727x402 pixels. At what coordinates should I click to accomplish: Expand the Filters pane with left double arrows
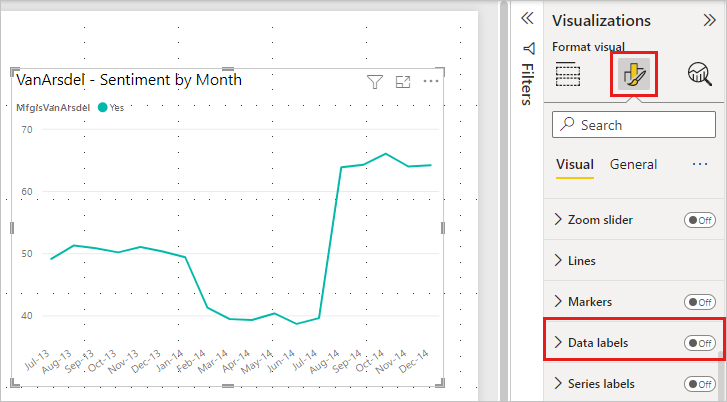coord(527,19)
